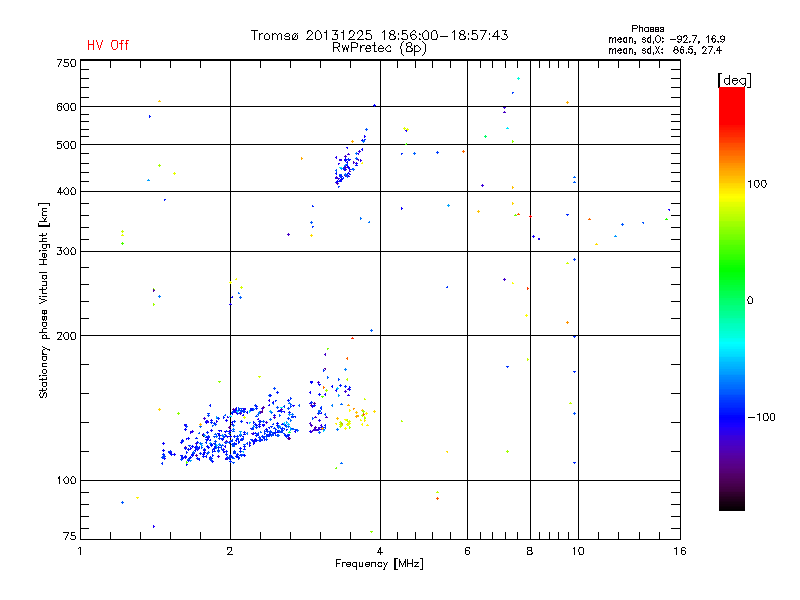Image resolution: width=800 pixels, height=600 pixels.
Task: Click the "Stationary phase Virtual Height [km]" axis label
Action: click(43, 301)
